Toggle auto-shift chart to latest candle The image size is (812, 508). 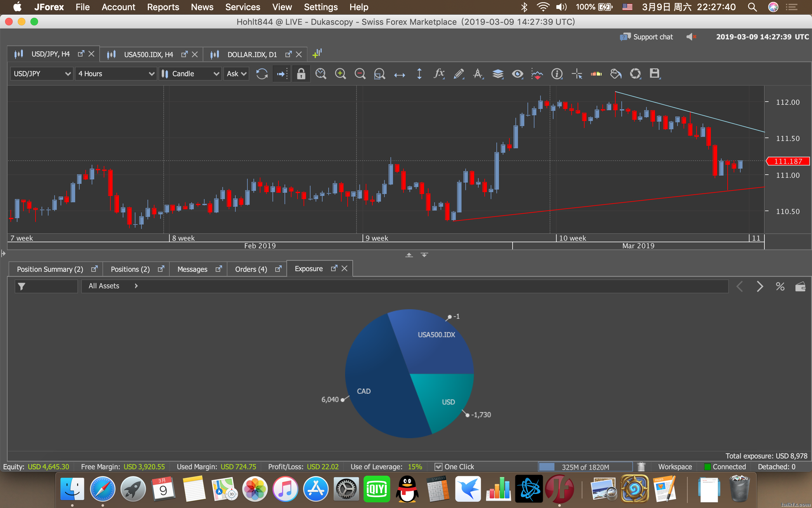[x=282, y=74]
